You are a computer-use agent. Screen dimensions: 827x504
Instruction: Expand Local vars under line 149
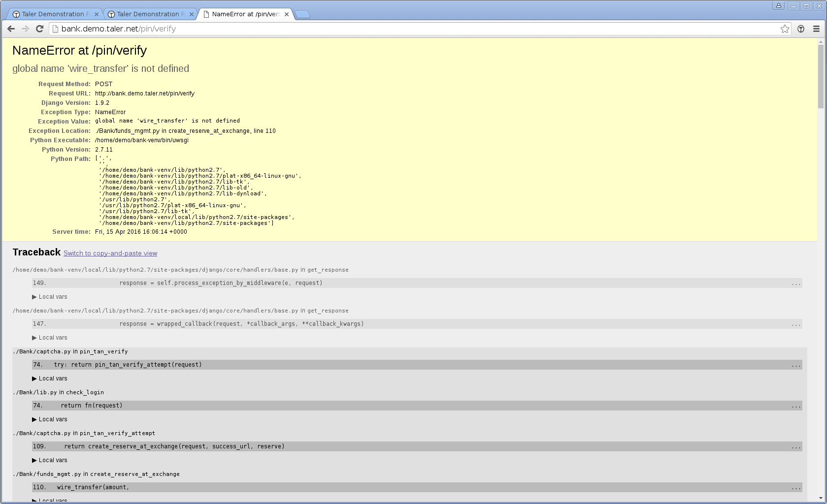click(x=50, y=297)
